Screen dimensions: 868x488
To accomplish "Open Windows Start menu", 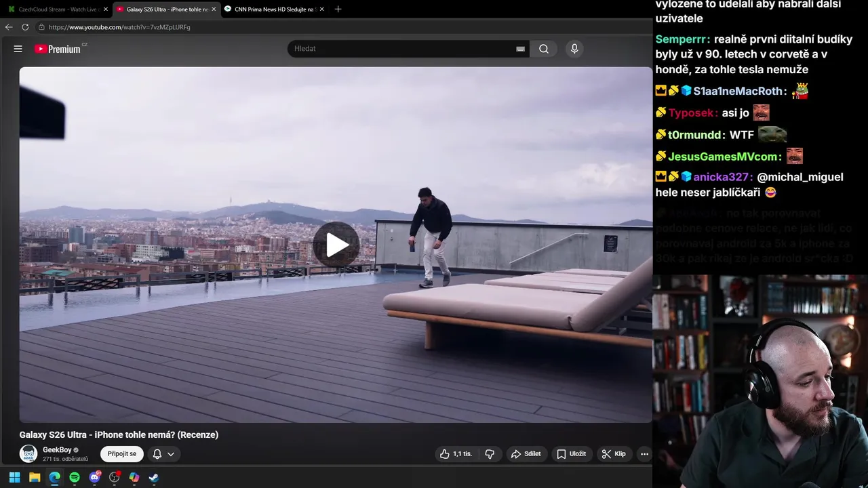I will (x=14, y=477).
